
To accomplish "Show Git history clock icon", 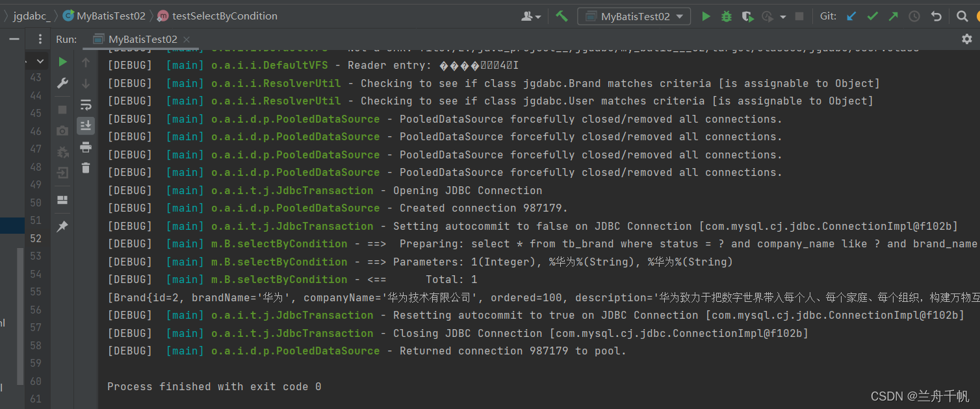I will pos(914,16).
